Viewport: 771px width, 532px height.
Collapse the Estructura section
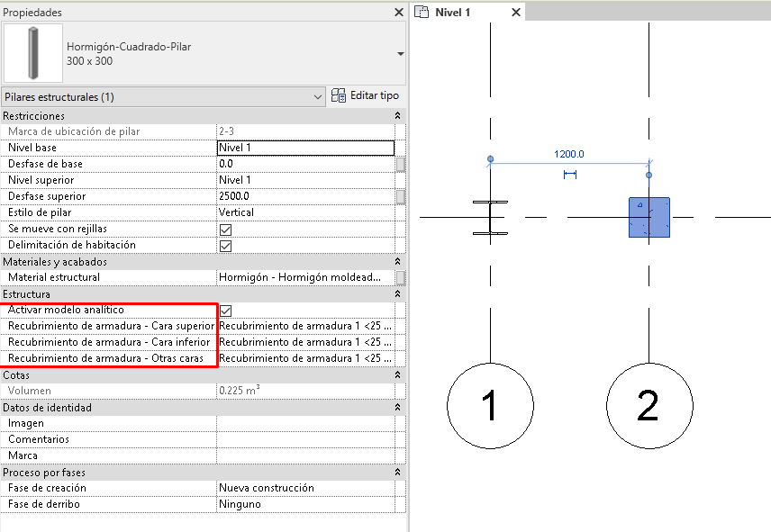[x=397, y=293]
